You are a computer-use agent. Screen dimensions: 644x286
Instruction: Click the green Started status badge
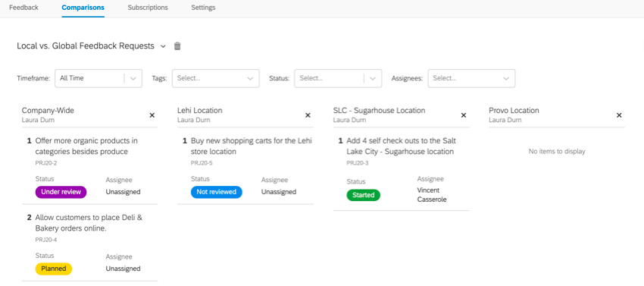[x=364, y=195]
